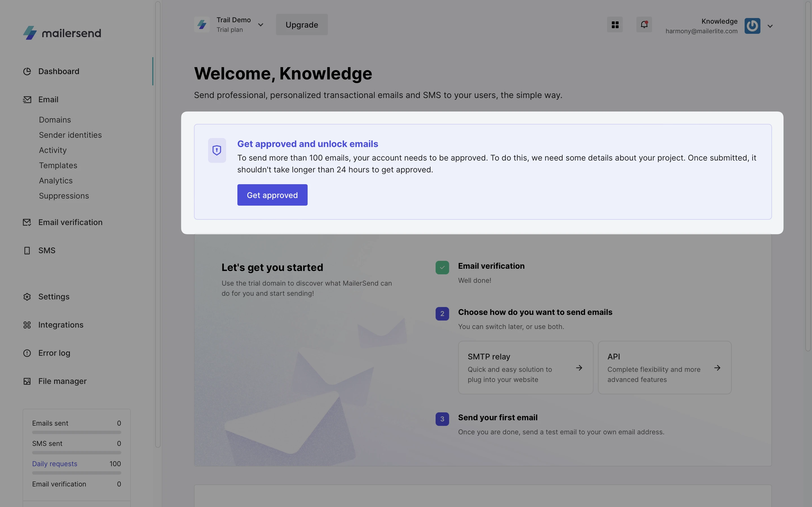Click the SMTP relay arrow icon
This screenshot has height=507, width=812.
click(579, 368)
